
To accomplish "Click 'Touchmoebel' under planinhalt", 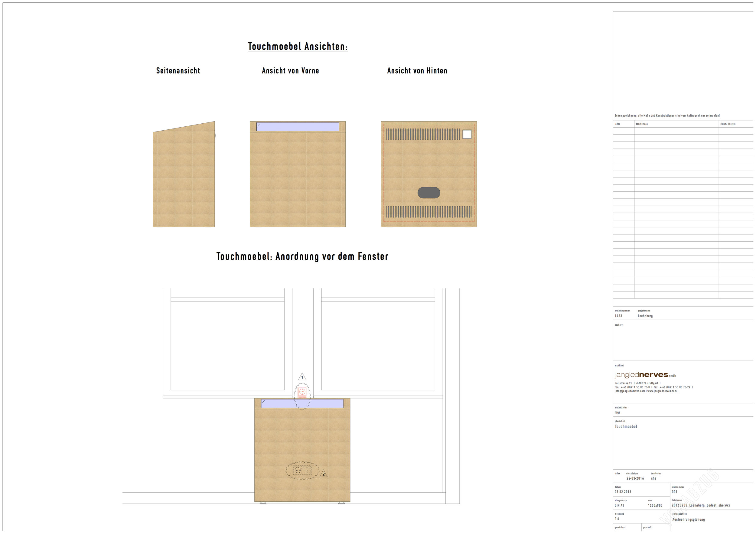I will tap(626, 426).
